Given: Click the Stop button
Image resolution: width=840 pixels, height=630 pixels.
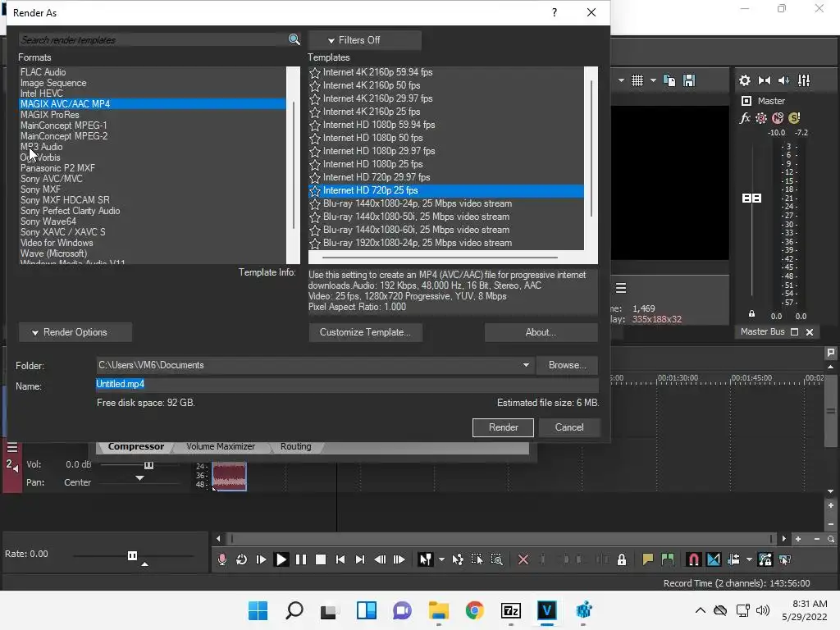Looking at the screenshot, I should point(321,559).
